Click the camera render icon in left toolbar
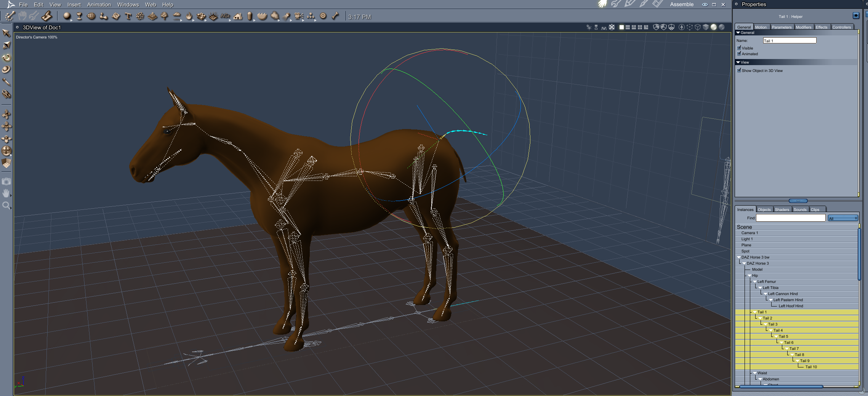868x396 pixels. 6,182
